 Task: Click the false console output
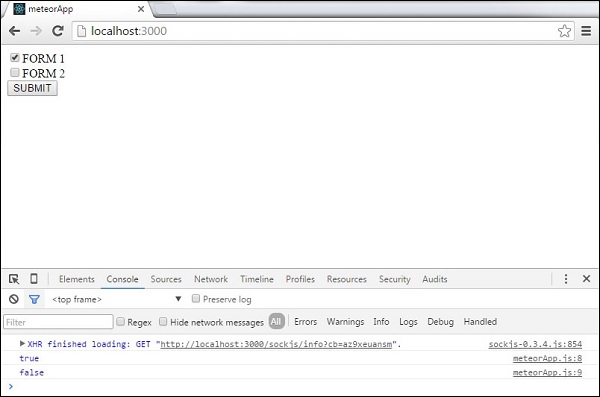coord(31,372)
